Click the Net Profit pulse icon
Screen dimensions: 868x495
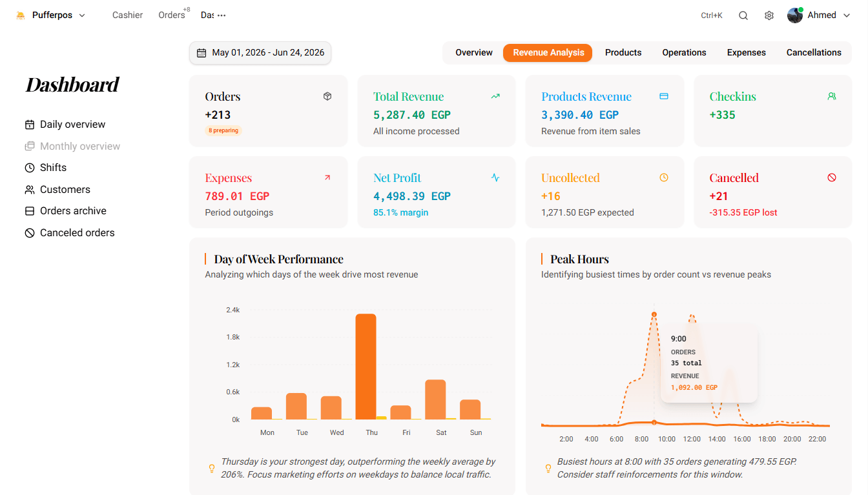point(495,177)
